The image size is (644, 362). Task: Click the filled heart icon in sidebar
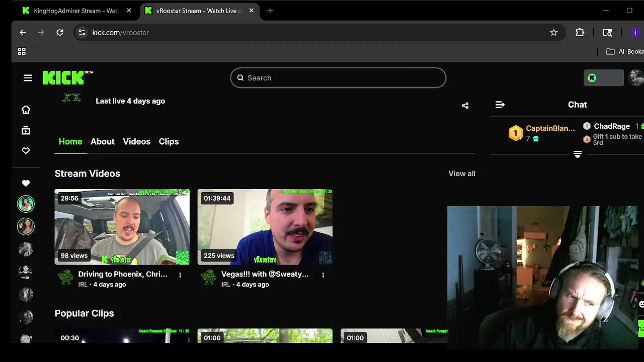tap(26, 183)
